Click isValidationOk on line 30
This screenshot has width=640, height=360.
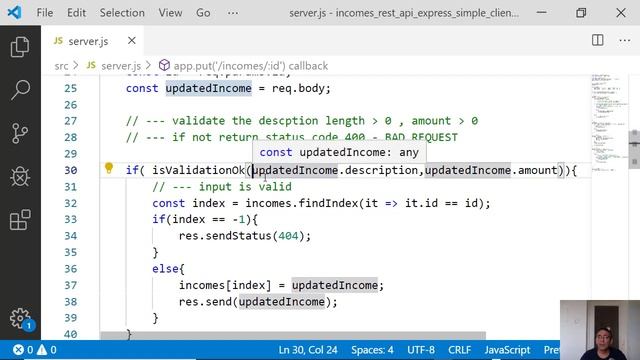click(198, 170)
